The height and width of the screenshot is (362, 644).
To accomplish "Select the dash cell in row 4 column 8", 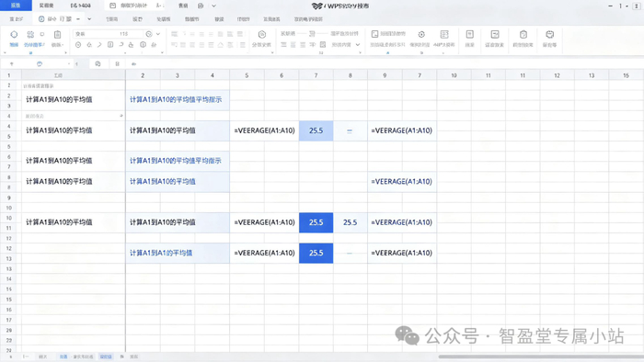I will coord(350,130).
